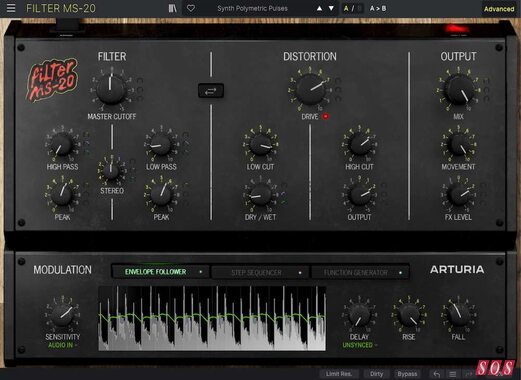The height and width of the screenshot is (380, 521).
Task: Click the Drive knob
Action: [x=310, y=89]
